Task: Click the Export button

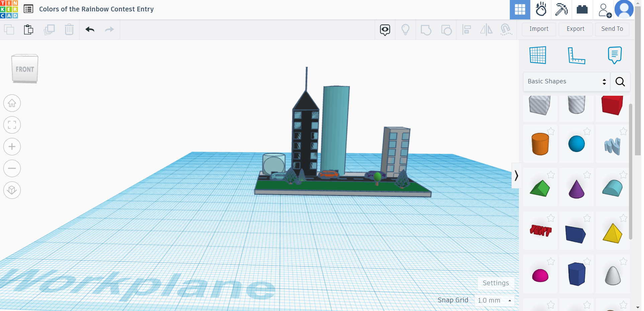Action: [x=575, y=29]
